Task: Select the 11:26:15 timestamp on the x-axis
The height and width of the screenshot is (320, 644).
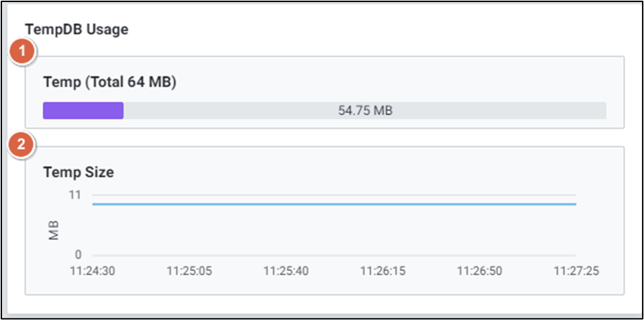Action: point(383,271)
